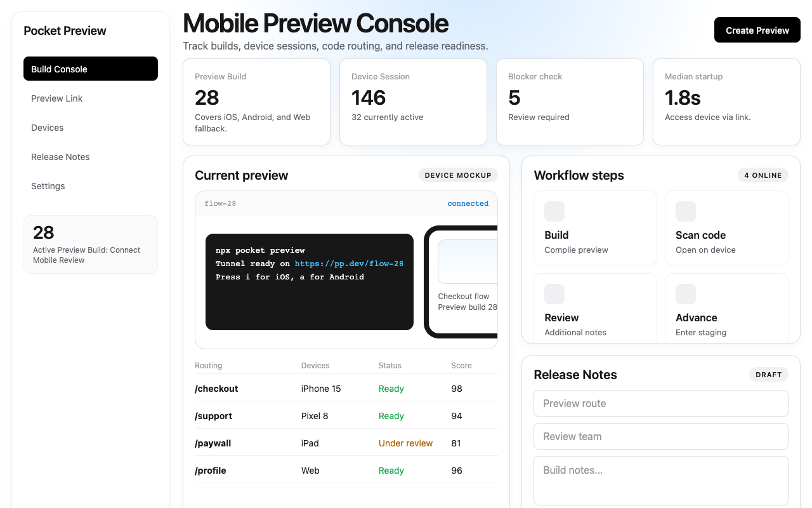Select the Build workflow card
812x508 pixels.
pos(595,228)
